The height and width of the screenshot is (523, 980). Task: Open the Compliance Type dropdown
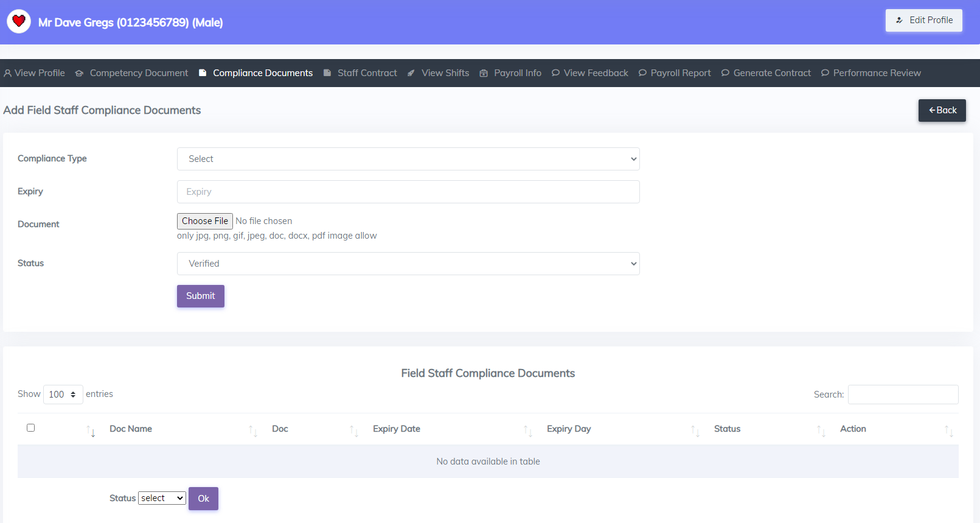408,159
